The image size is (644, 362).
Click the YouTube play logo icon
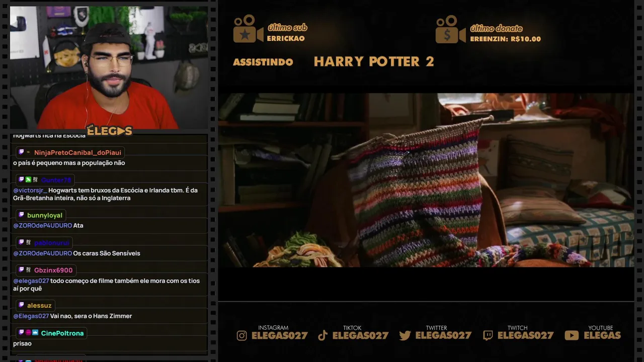click(572, 335)
